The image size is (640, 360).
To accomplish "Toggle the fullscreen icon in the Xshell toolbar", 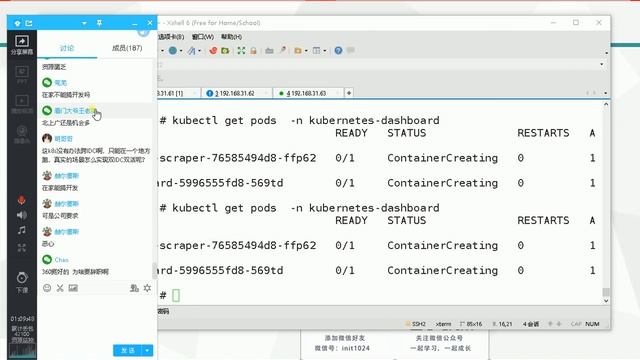I will click(241, 51).
